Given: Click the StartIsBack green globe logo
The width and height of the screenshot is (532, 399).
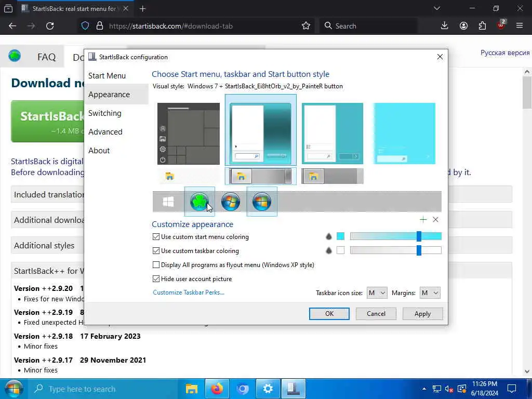Looking at the screenshot, I should [15, 56].
